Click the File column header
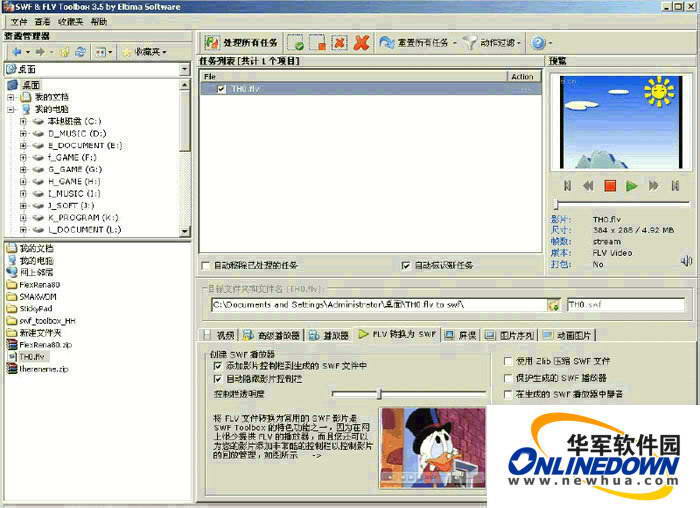Viewport: 700px width, 508px height. click(353, 76)
